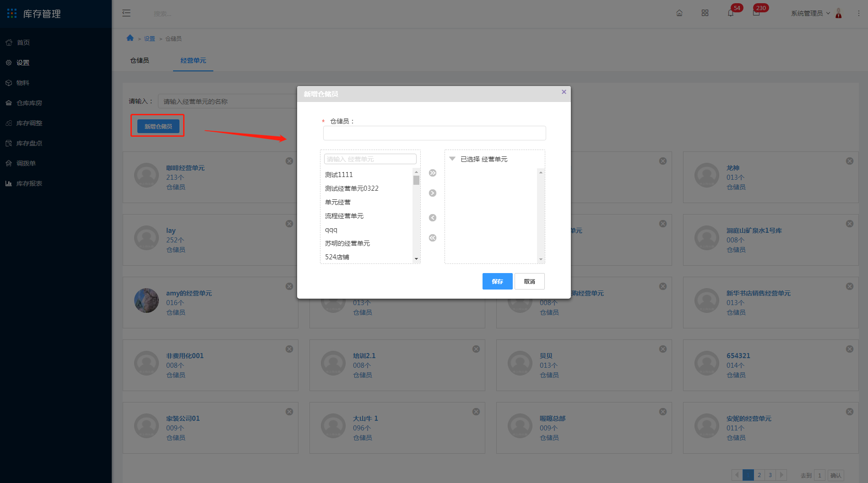Expand the 系统管理员 user dropdown
This screenshot has width=868, height=483.
[810, 13]
